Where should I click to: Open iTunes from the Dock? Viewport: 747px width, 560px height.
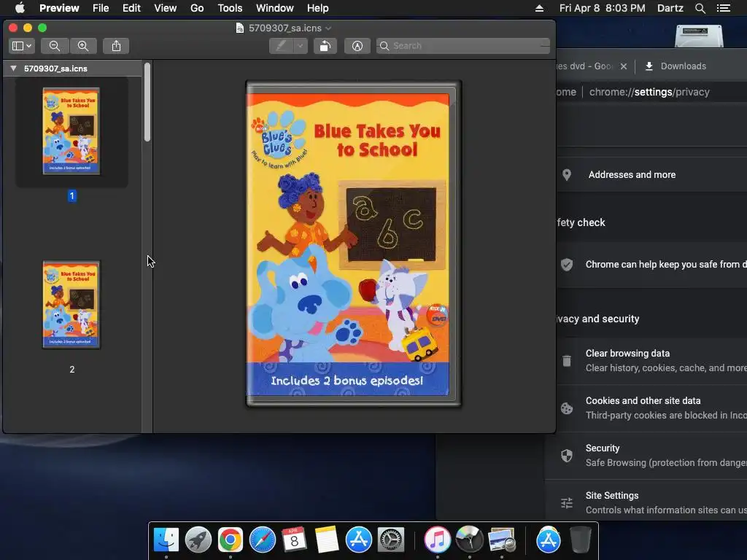pyautogui.click(x=438, y=540)
